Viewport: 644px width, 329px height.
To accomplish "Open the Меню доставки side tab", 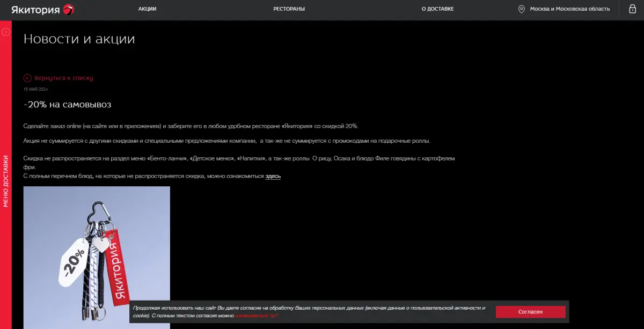I will (x=6, y=181).
